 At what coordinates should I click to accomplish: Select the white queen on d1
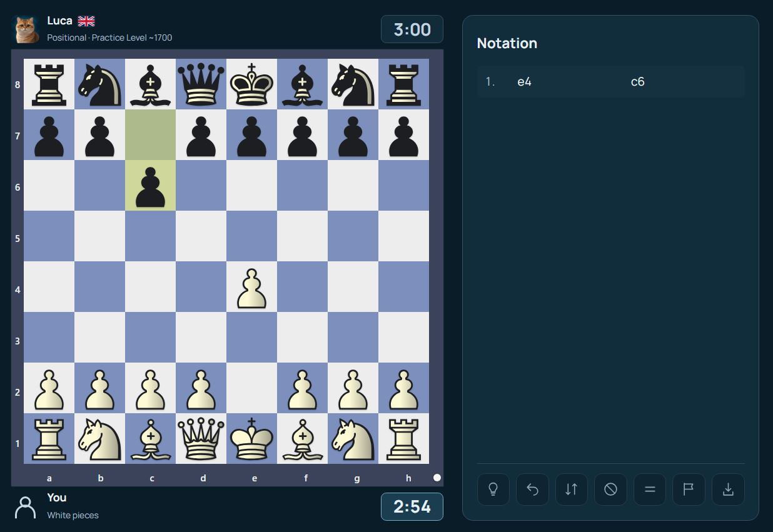(201, 439)
